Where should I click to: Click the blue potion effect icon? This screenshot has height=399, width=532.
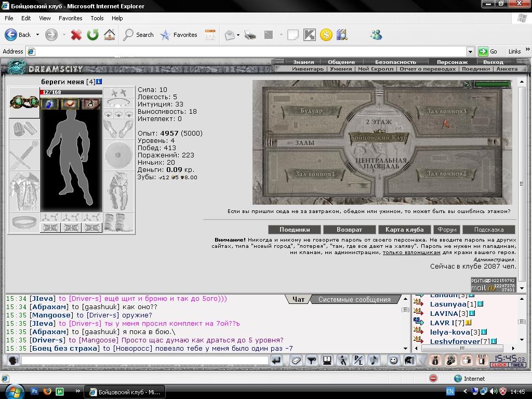point(49,104)
